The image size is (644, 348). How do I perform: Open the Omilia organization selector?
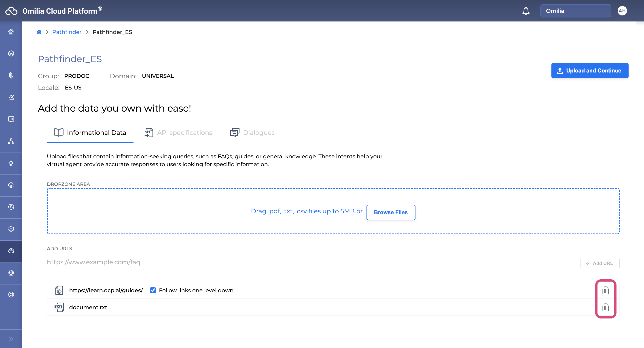[575, 11]
